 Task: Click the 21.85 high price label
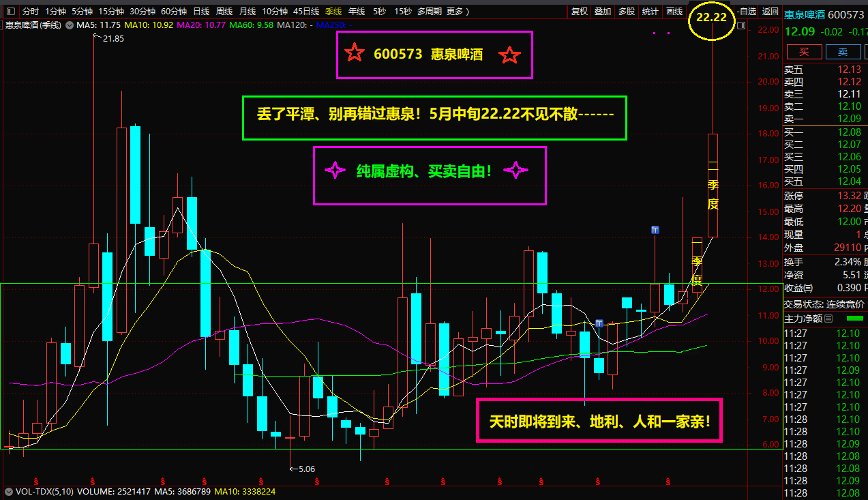coord(113,39)
